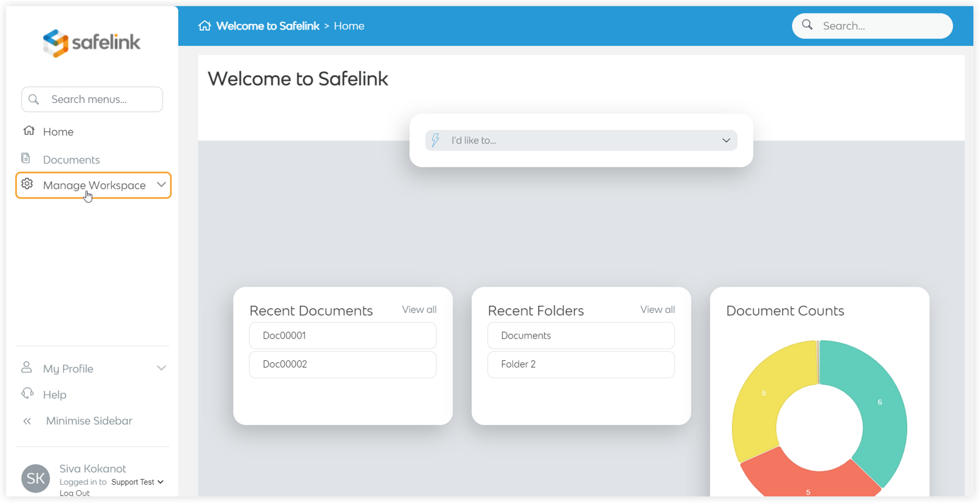Click the My Profile person icon
The height and width of the screenshot is (503, 980).
(x=26, y=367)
